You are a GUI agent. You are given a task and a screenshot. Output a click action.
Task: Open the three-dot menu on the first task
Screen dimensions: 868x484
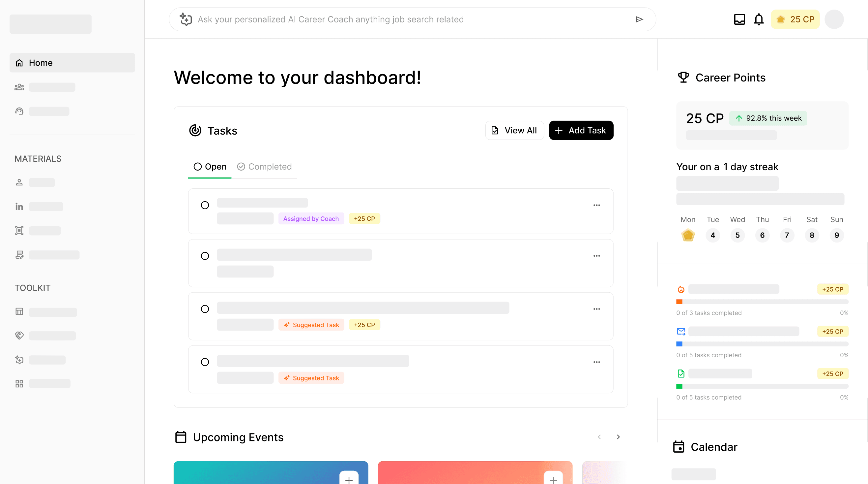pyautogui.click(x=596, y=205)
